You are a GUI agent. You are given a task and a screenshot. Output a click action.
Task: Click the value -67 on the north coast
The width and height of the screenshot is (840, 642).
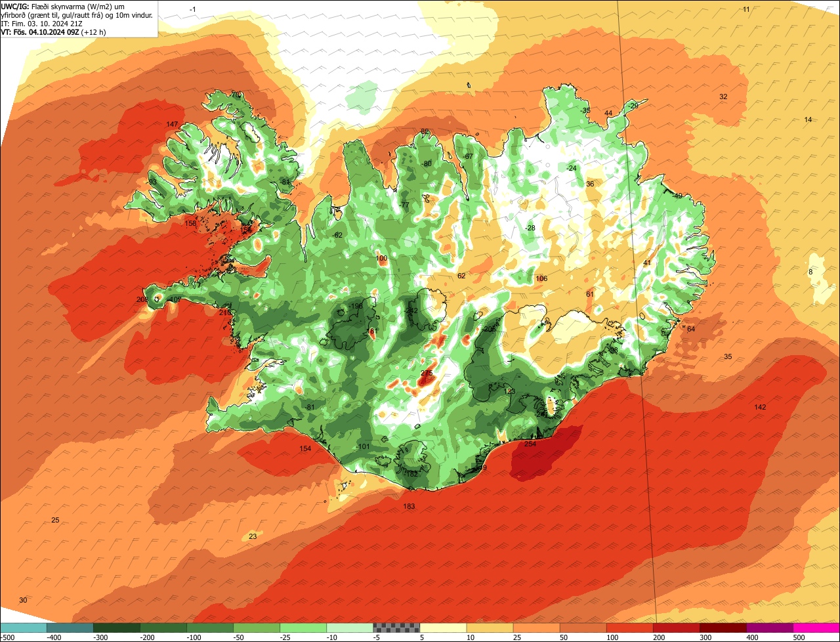468,157
